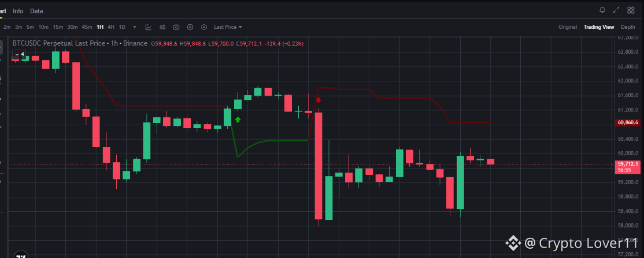Click the 62,000.0 price axis label
Image resolution: width=644 pixels, height=258 pixels.
[x=628, y=81]
